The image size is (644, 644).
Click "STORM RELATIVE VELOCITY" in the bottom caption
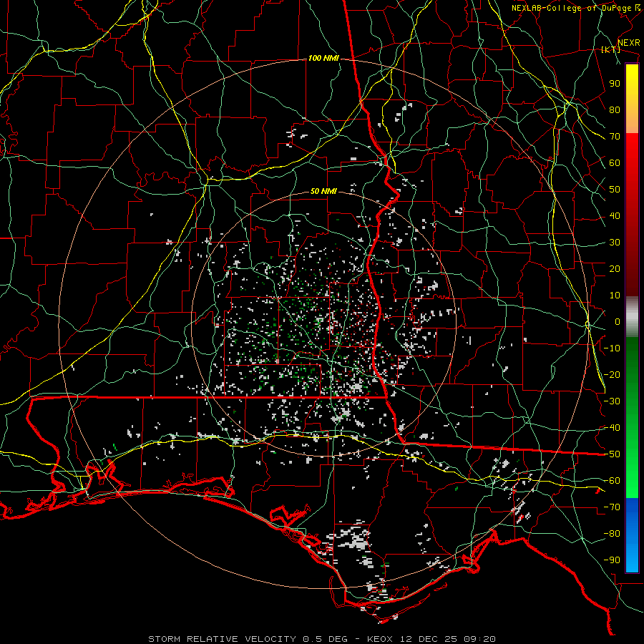point(223,639)
